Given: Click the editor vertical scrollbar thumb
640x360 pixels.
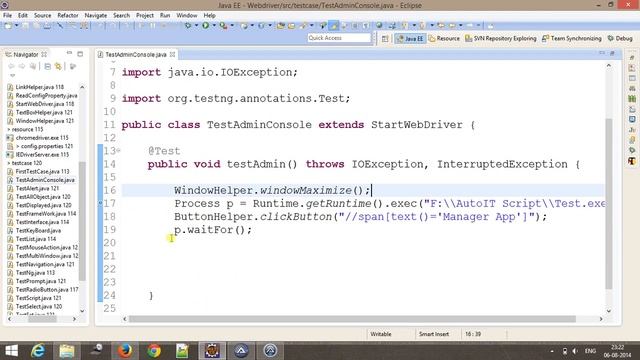Looking at the screenshot, I should (609, 203).
